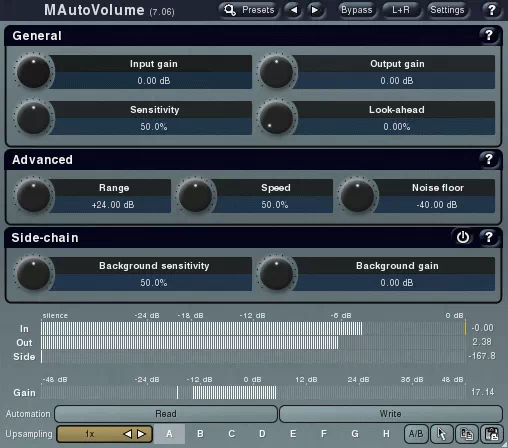Click the Input gain 0.00 dB value
The width and height of the screenshot is (508, 448).
(x=153, y=81)
